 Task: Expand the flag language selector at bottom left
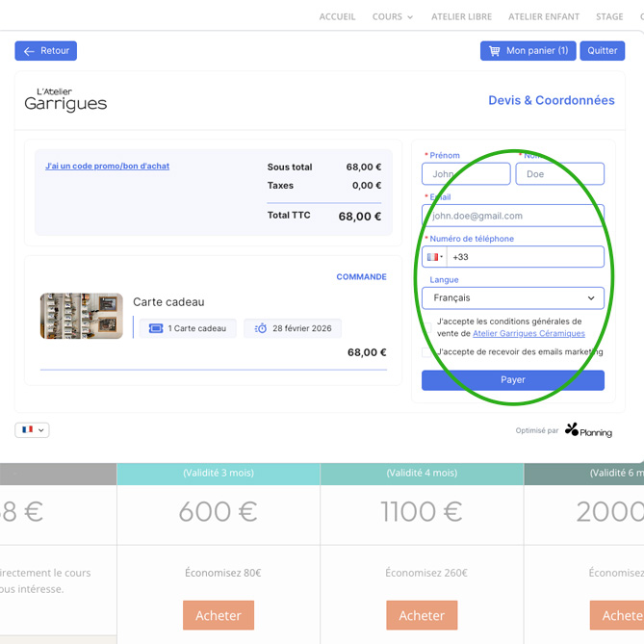[x=32, y=430]
